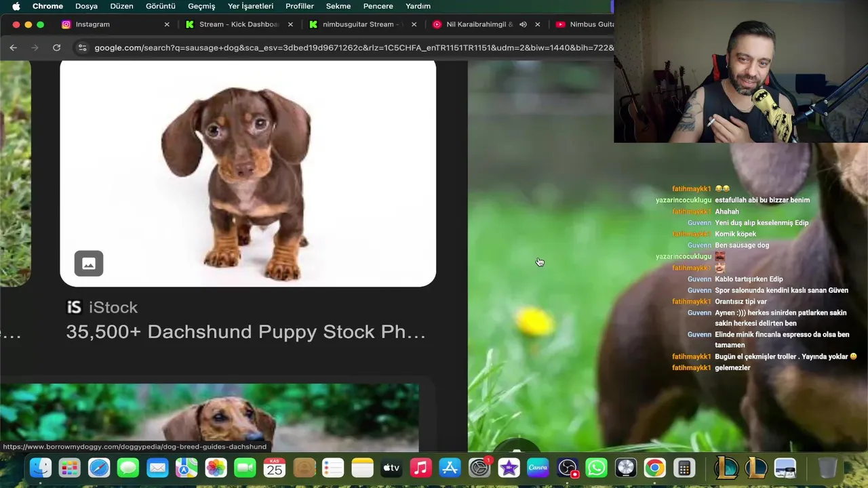868x488 pixels.
Task: Click 'yazarincocuklugu' on estafullah message
Action: [684, 201]
